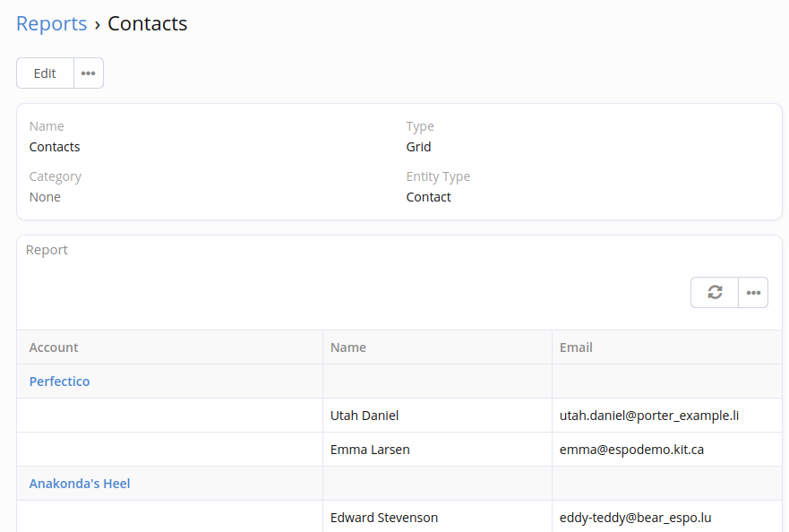Click the Report panel heading
The height and width of the screenshot is (532, 789).
[47, 250]
